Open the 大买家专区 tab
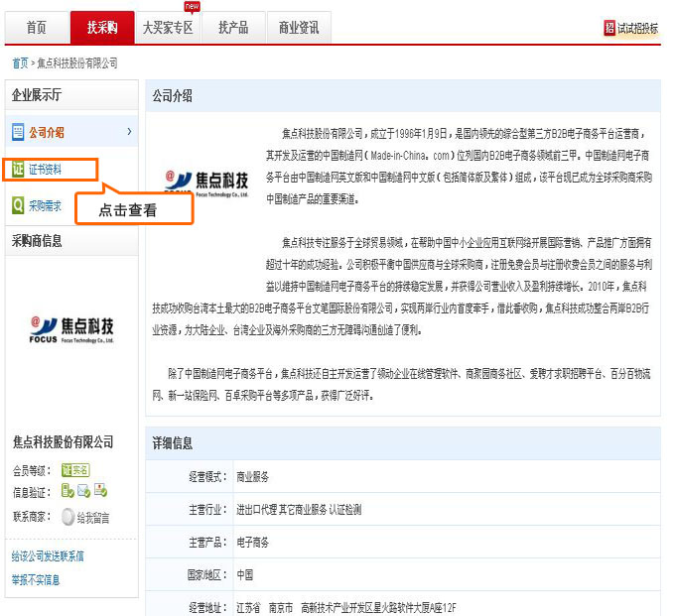 pos(168,28)
